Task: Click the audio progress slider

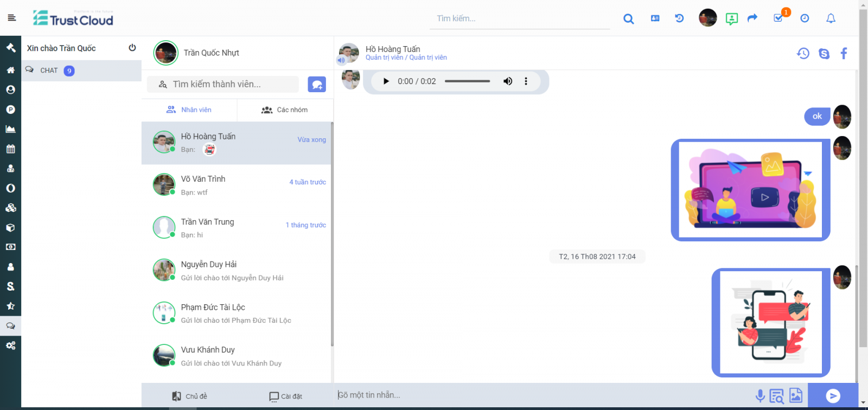Action: point(467,81)
